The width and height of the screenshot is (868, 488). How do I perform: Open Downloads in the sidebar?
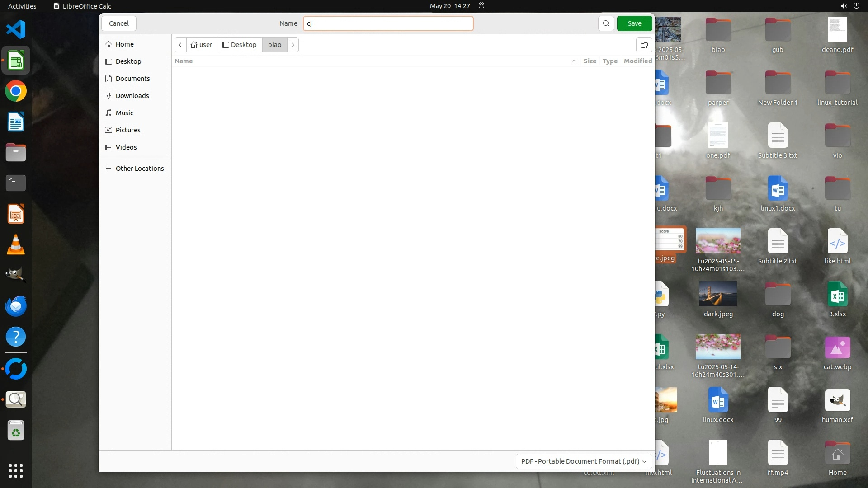[132, 96]
